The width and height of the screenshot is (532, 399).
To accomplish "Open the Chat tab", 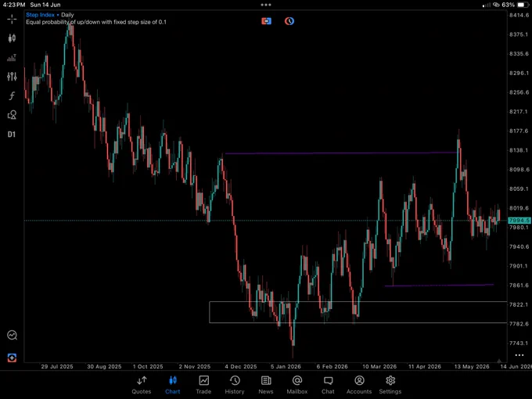I will tap(328, 385).
